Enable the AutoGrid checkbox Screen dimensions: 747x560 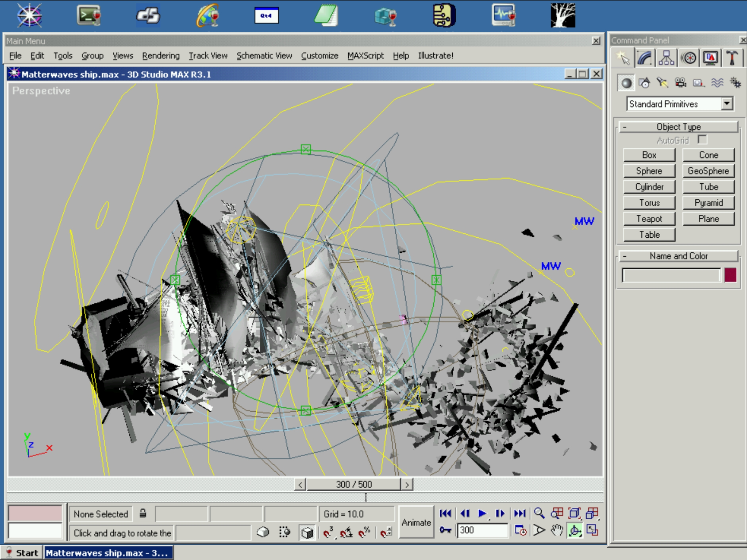pos(702,140)
